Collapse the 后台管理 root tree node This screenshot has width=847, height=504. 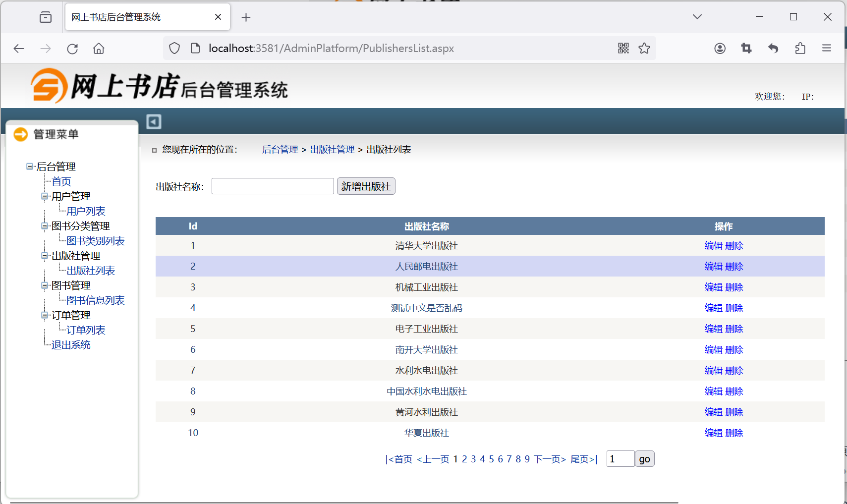30,167
